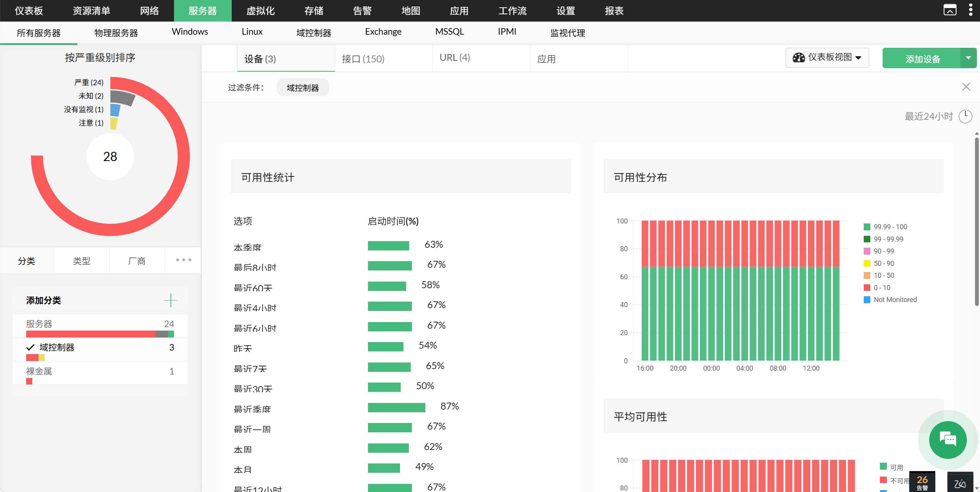Open the green chat support bubble
980x492 pixels.
pos(948,440)
